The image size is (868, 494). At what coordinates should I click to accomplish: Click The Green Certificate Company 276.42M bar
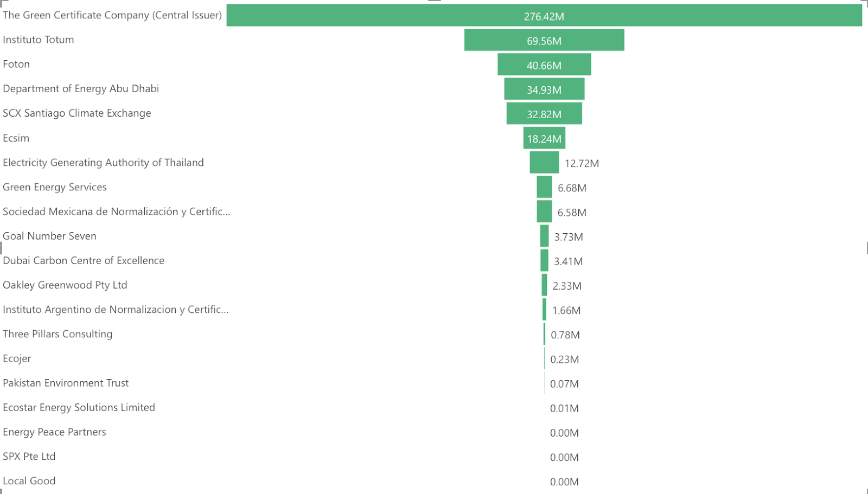tap(544, 16)
